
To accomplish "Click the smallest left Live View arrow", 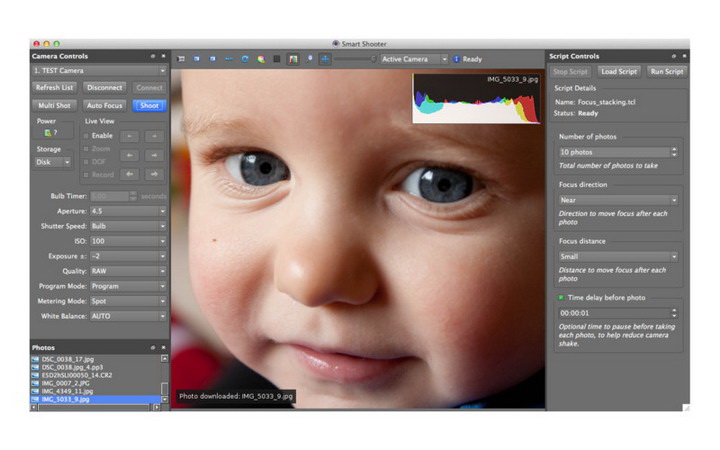I will [x=129, y=136].
